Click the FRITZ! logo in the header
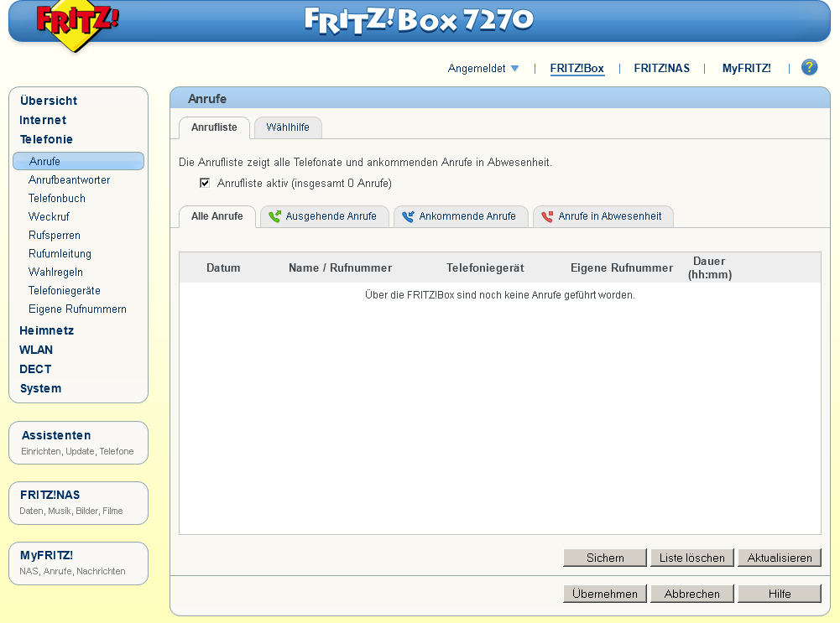This screenshot has width=840, height=623. pos(78,25)
